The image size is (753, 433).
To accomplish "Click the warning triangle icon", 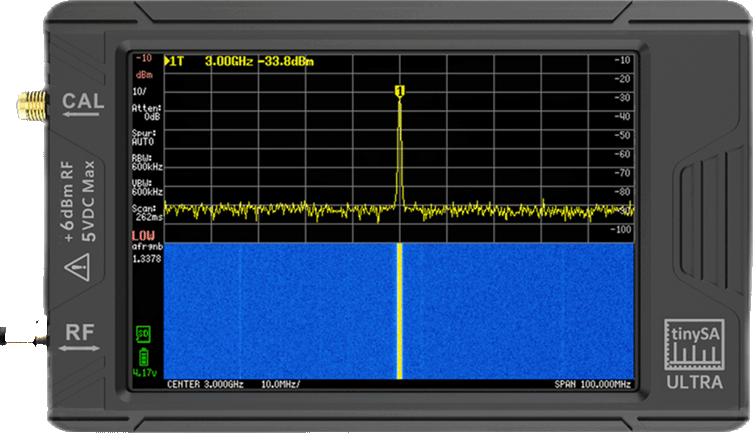I will [x=77, y=267].
